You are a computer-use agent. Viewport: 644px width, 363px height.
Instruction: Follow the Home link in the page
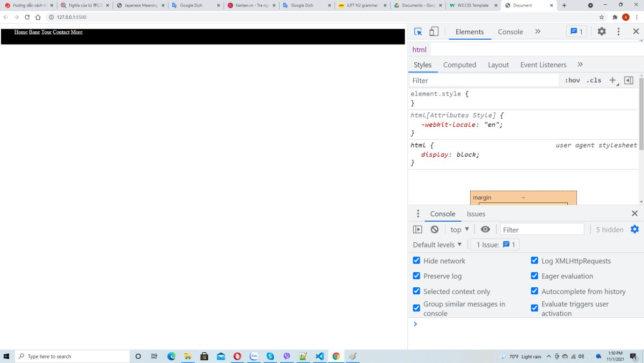(x=21, y=32)
